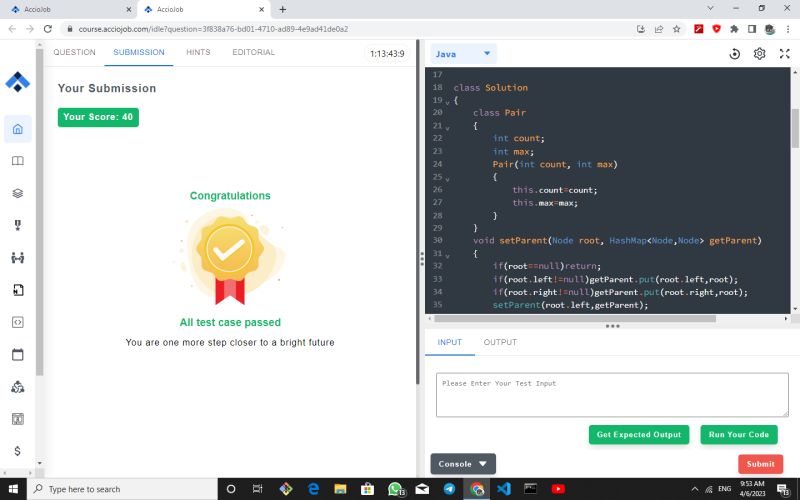Open the dollar sign icon in sidebar
The height and width of the screenshot is (500, 800).
point(17,451)
